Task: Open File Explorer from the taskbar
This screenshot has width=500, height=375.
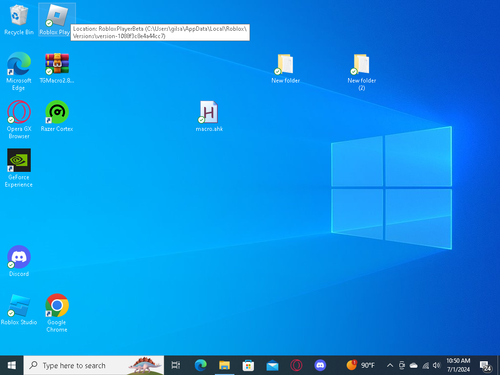Action: 224,365
